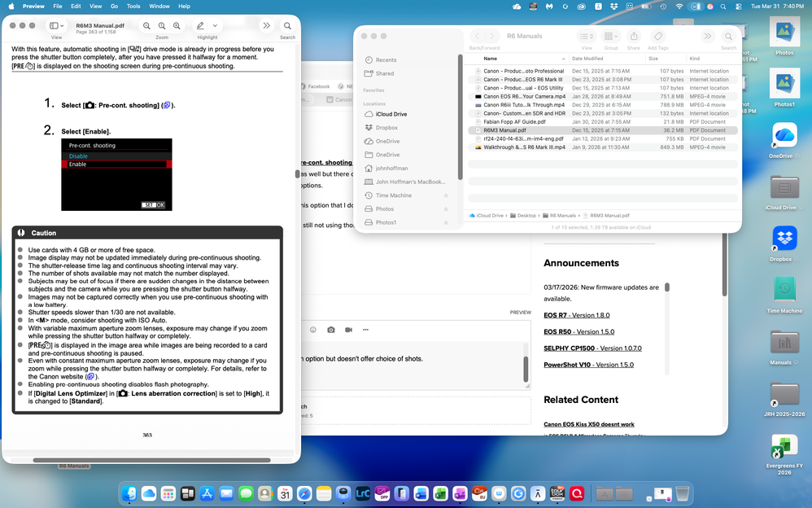
Task: Open the File menu
Action: tap(58, 7)
